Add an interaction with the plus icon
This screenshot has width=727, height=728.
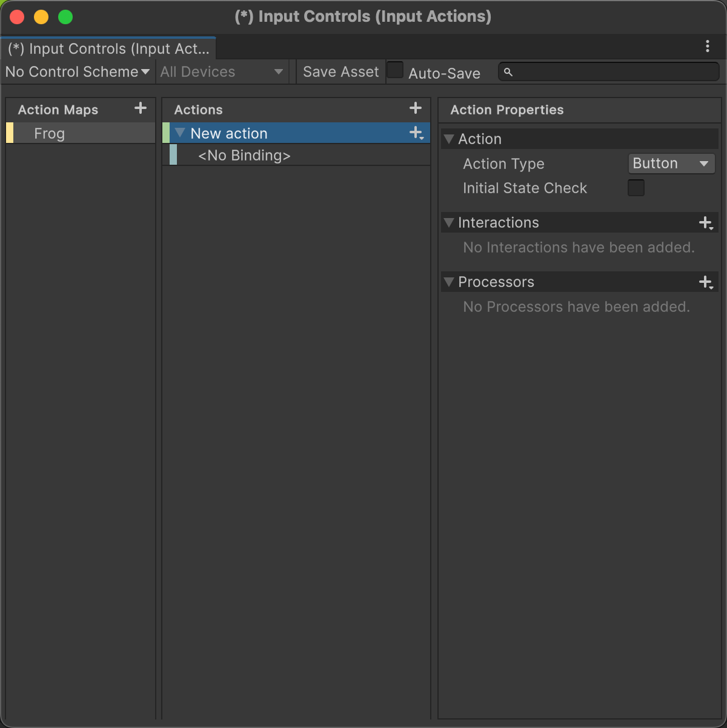[x=706, y=223]
